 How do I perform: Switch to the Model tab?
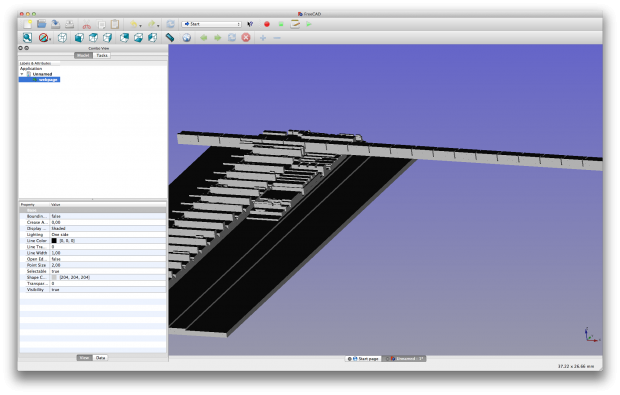pyautogui.click(x=83, y=55)
